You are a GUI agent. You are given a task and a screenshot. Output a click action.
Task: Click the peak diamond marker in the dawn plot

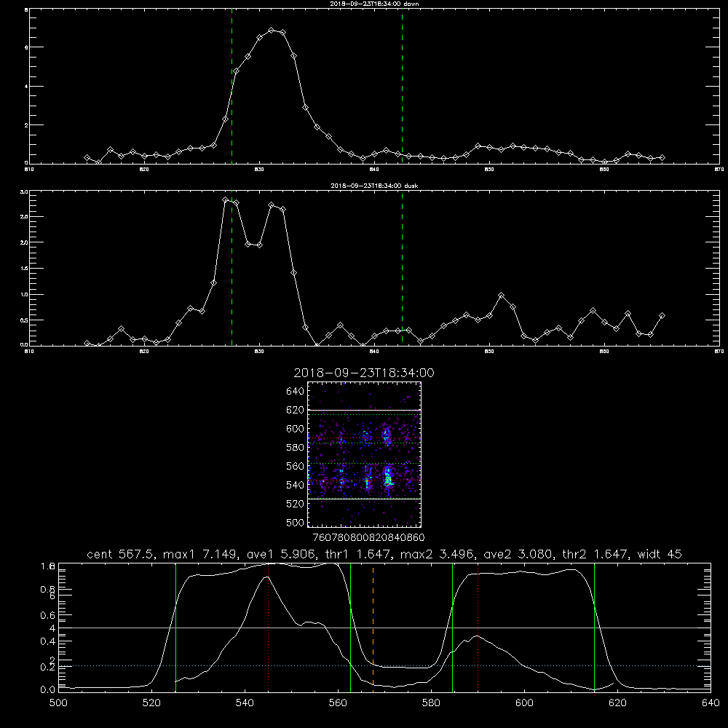coord(272,30)
